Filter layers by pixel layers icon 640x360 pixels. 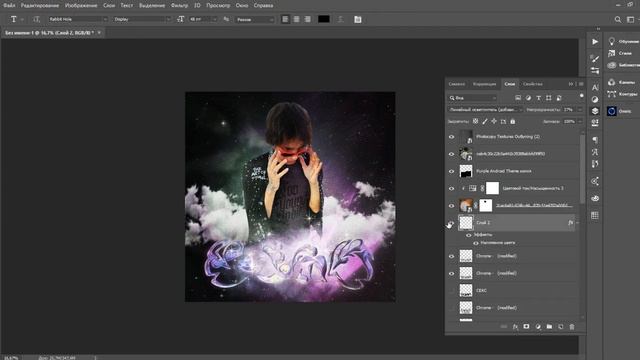(518, 98)
